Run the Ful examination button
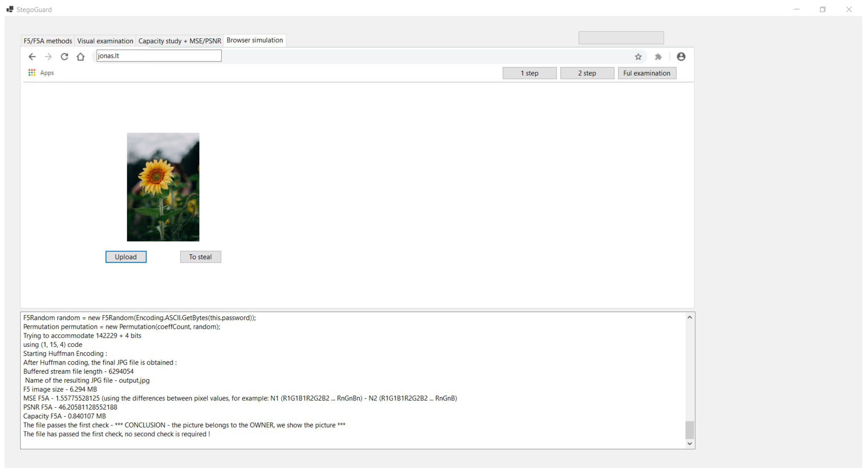The image size is (868, 475). pyautogui.click(x=647, y=73)
